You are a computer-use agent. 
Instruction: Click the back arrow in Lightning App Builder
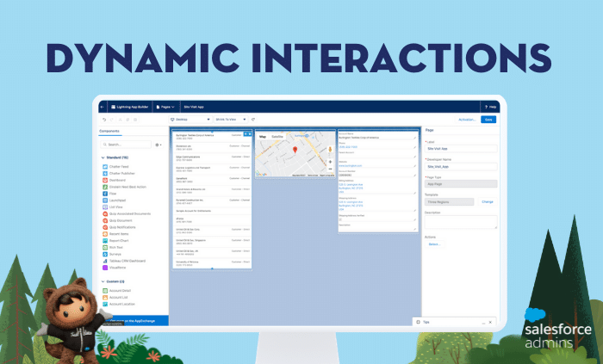[102, 106]
